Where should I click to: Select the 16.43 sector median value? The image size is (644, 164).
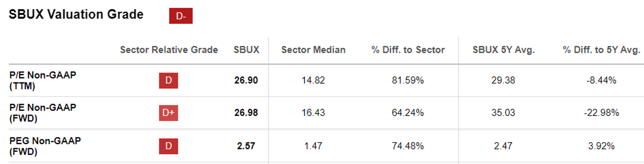tap(313, 113)
